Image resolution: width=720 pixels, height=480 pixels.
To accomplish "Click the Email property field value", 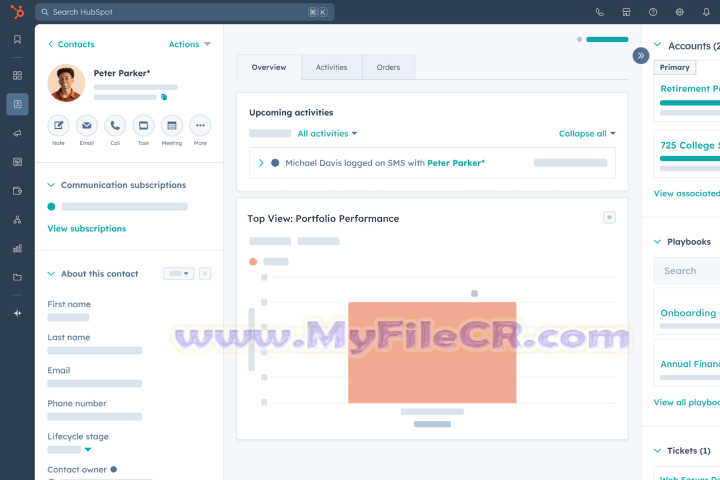I will 95,383.
